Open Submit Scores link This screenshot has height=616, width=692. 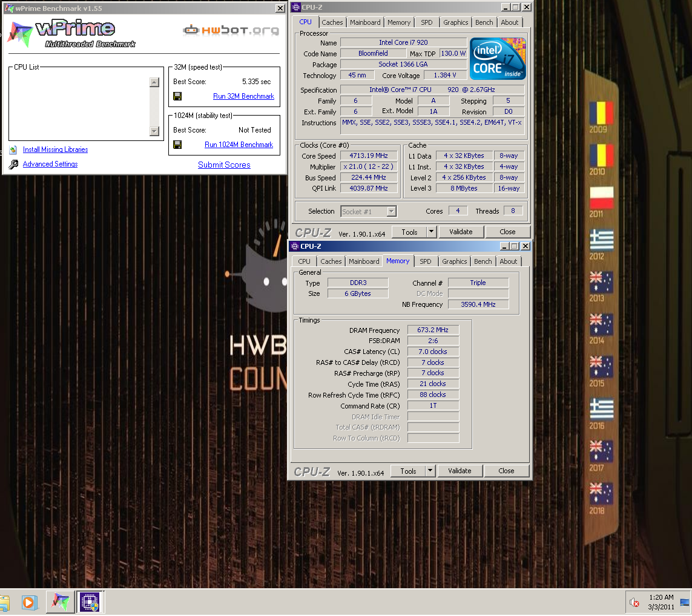click(224, 165)
